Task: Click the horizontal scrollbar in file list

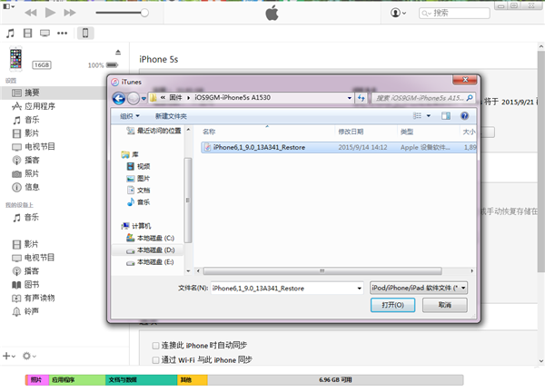Action: point(322,270)
